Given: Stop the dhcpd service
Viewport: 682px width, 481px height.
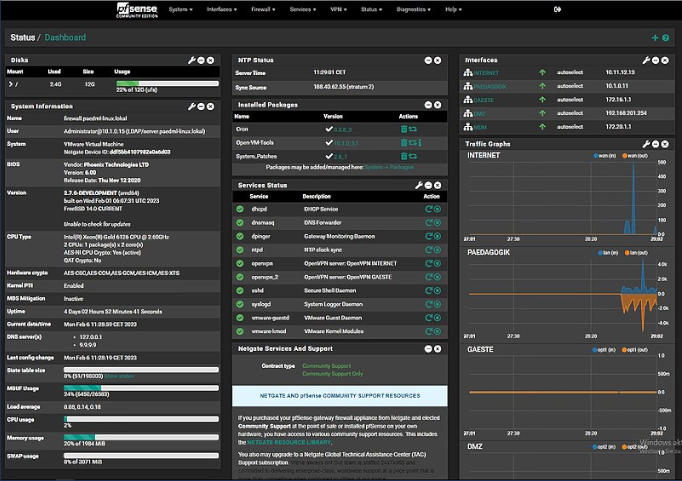Looking at the screenshot, I should [437, 209].
